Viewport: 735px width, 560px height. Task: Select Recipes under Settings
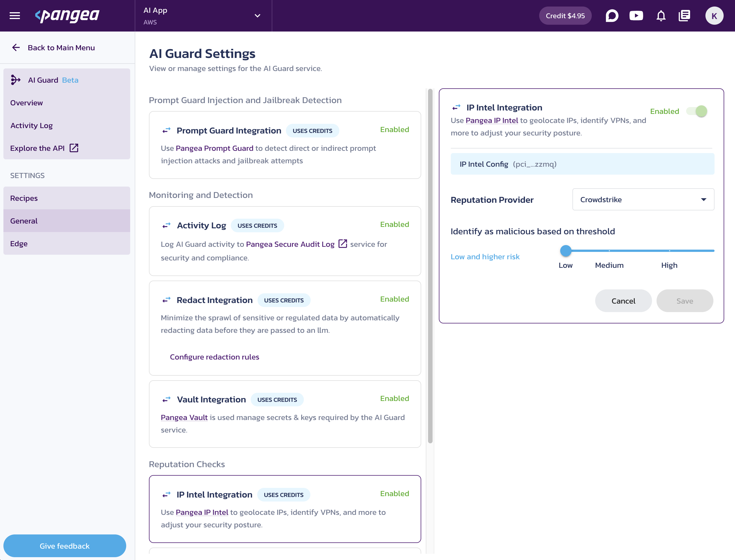point(67,198)
